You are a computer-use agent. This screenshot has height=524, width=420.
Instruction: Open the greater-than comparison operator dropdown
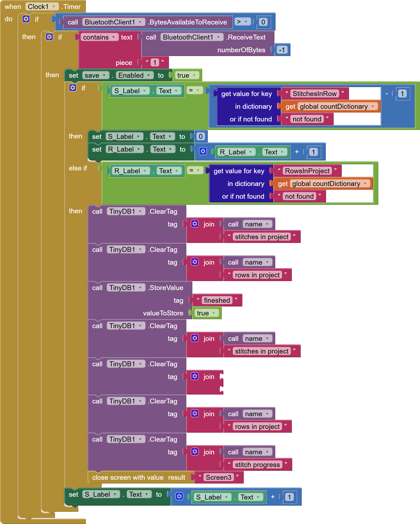[242, 22]
